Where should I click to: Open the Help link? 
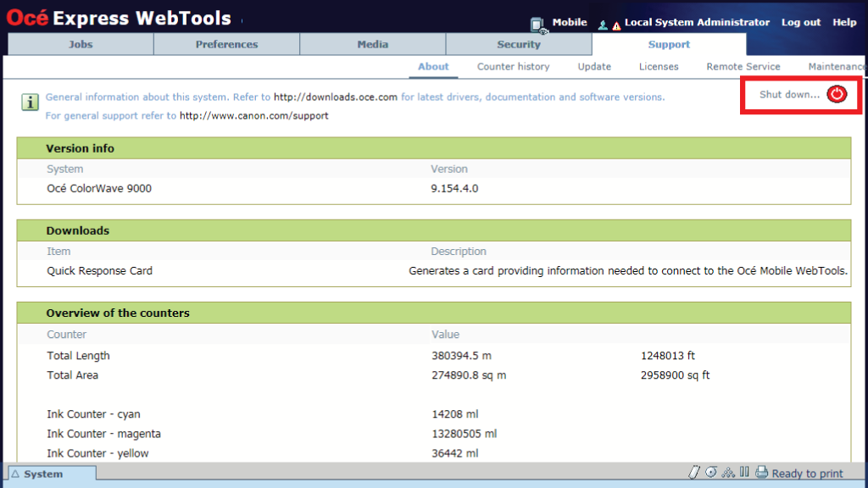tap(844, 22)
